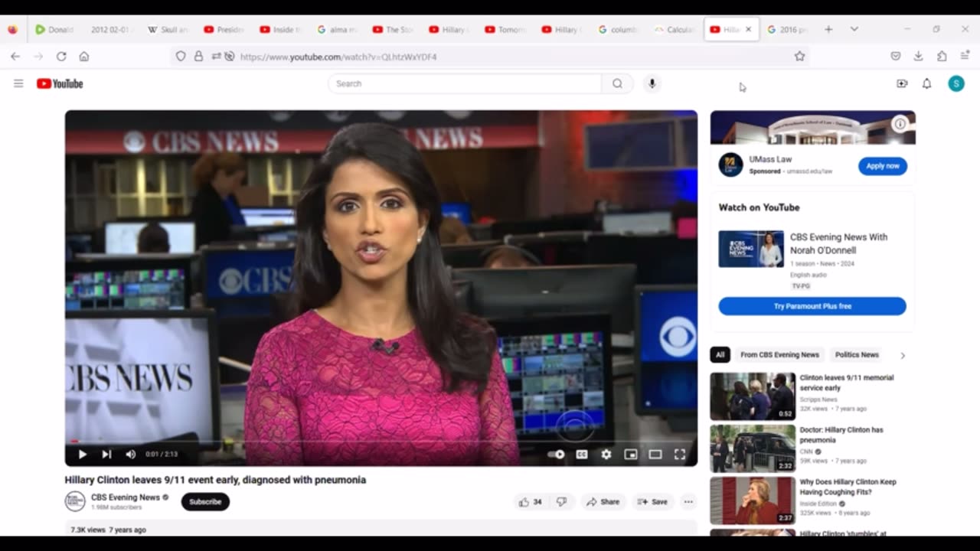Play the video
The width and height of the screenshot is (980, 551).
coord(83,454)
